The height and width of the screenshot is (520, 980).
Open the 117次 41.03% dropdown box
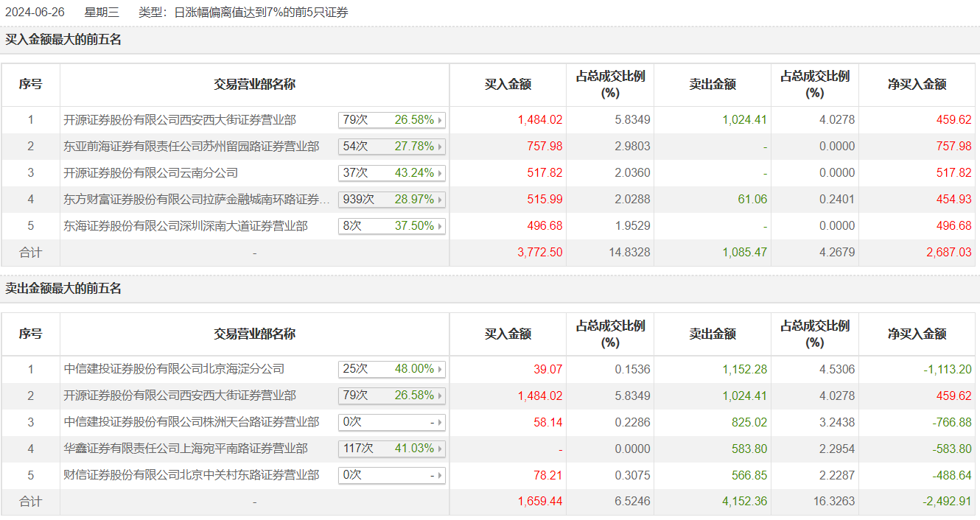click(392, 449)
